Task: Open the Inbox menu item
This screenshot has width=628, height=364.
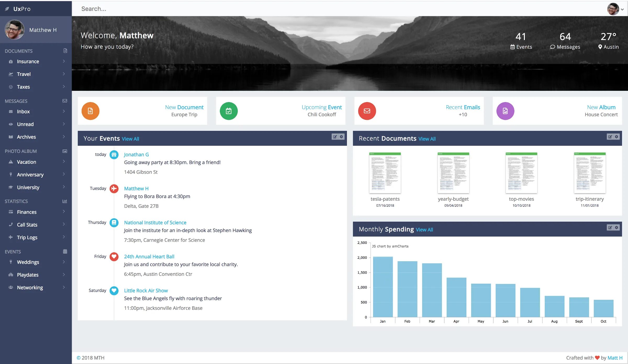Action: click(x=23, y=111)
